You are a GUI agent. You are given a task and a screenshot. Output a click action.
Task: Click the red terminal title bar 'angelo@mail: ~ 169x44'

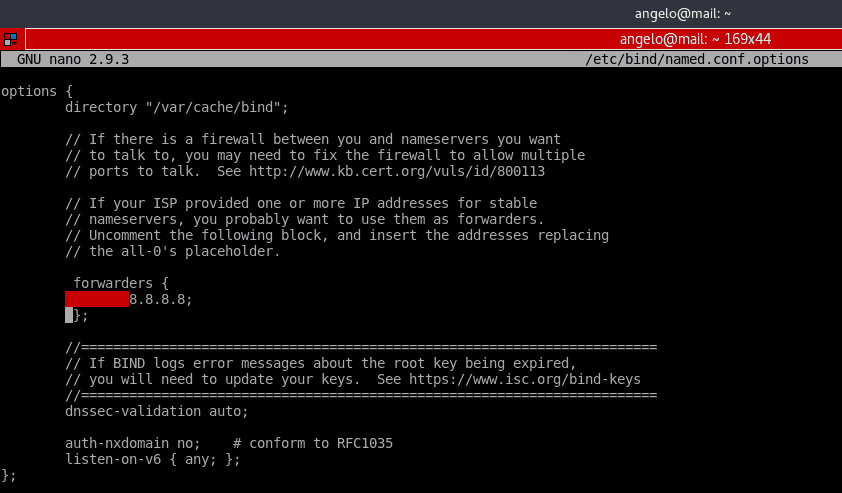tap(695, 39)
